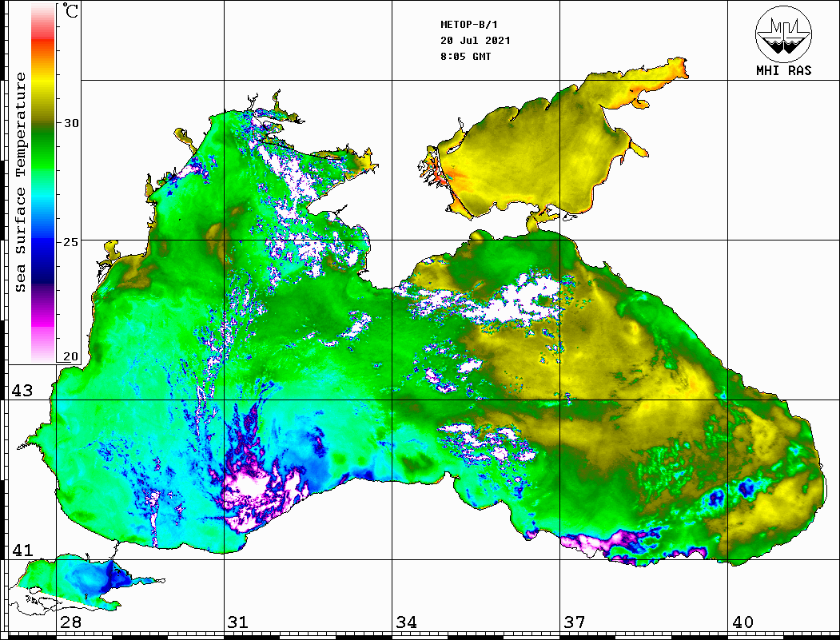Click longitude label '34'

(x=407, y=622)
